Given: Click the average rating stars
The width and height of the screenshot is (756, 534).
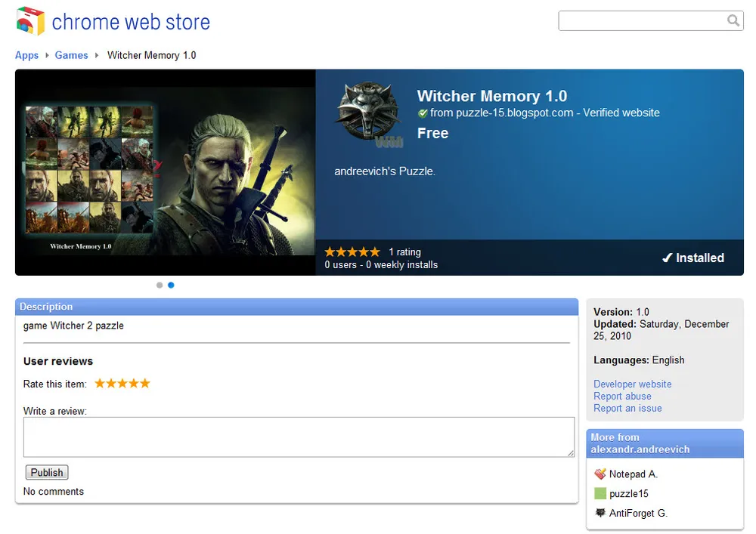Looking at the screenshot, I should tap(352, 252).
